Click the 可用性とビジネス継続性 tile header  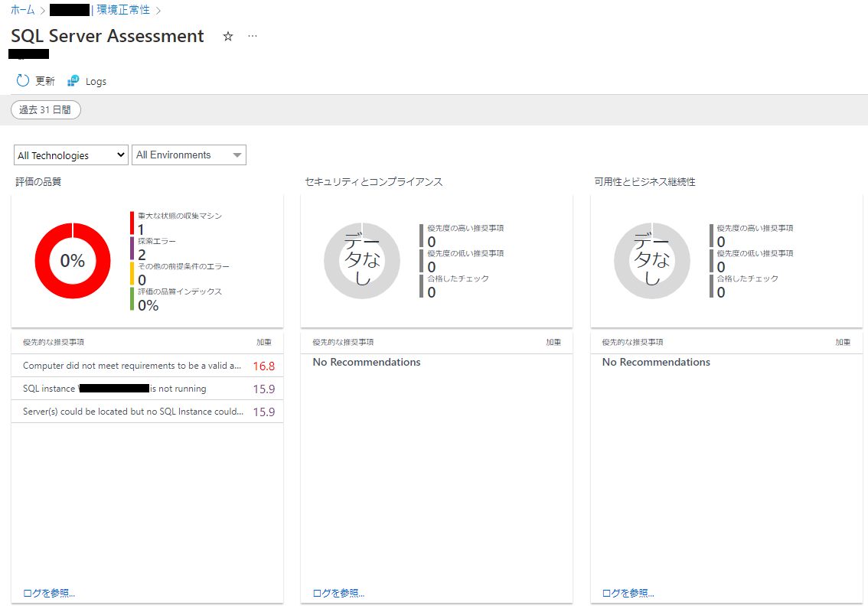click(x=645, y=181)
